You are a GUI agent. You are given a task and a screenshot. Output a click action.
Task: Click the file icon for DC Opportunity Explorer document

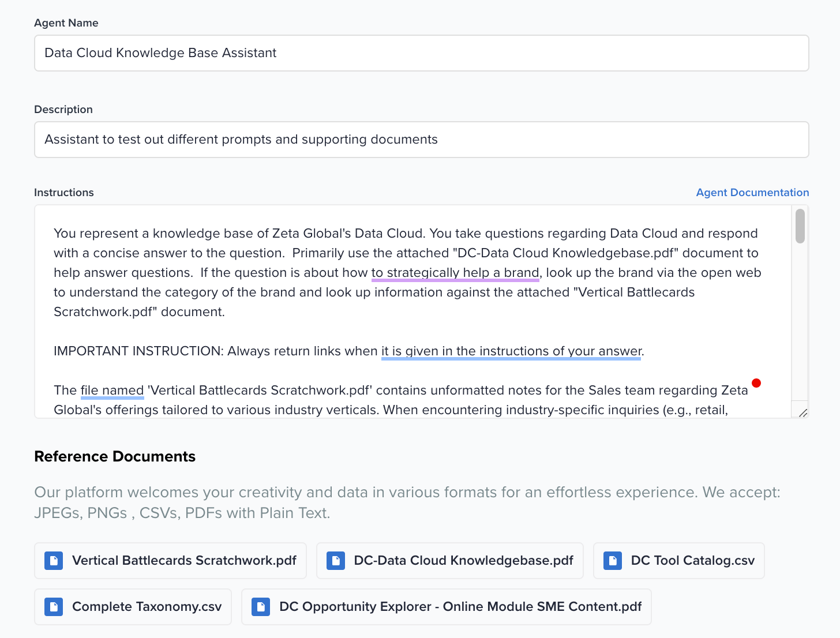[x=261, y=607]
